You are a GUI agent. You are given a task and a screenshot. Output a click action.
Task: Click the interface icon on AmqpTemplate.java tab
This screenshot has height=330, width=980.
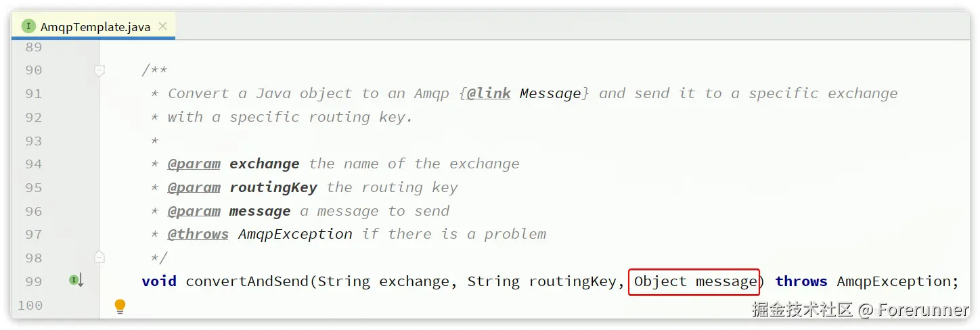click(28, 26)
